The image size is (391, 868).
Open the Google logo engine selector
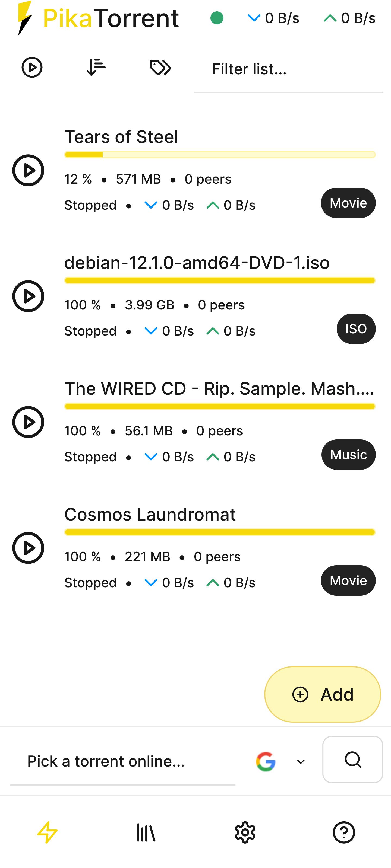click(266, 761)
